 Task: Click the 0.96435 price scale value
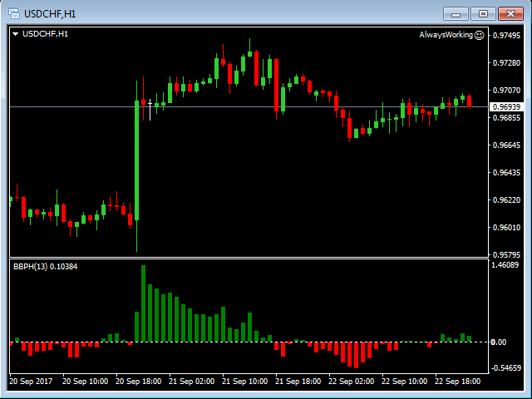(506, 173)
